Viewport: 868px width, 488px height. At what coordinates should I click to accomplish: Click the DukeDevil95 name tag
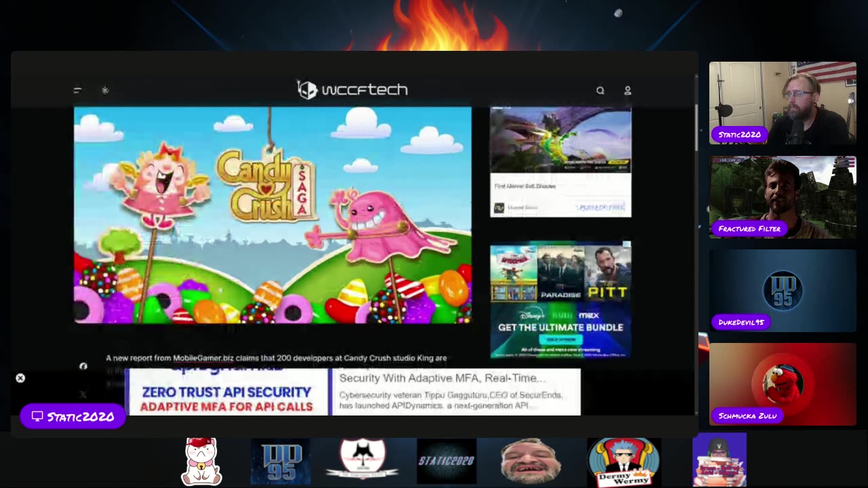click(741, 322)
